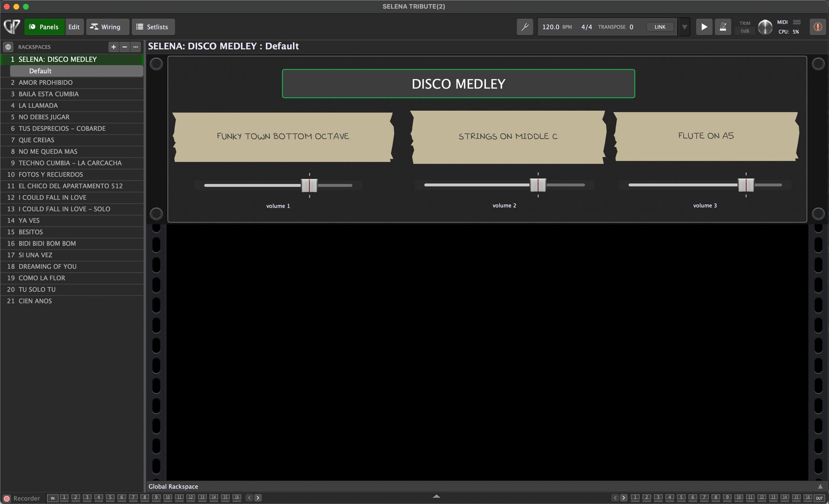This screenshot has height=504, width=829.
Task: Open the Setlists view
Action: 153,27
